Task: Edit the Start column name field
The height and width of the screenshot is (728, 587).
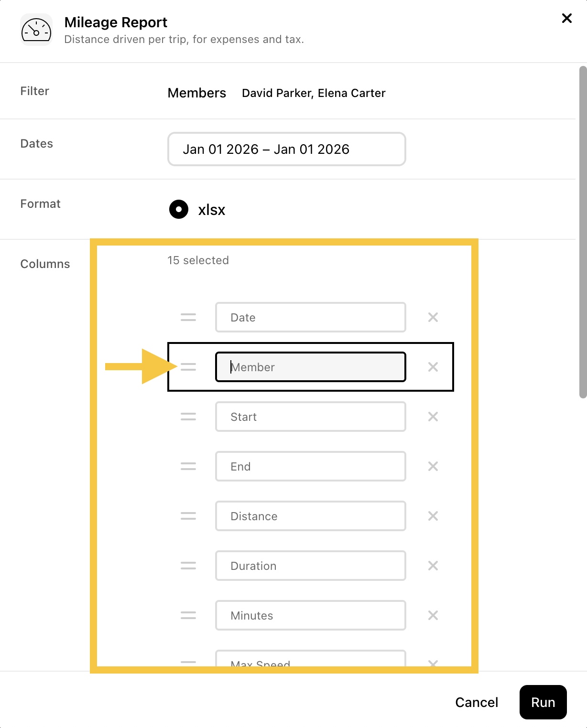Action: (x=311, y=417)
